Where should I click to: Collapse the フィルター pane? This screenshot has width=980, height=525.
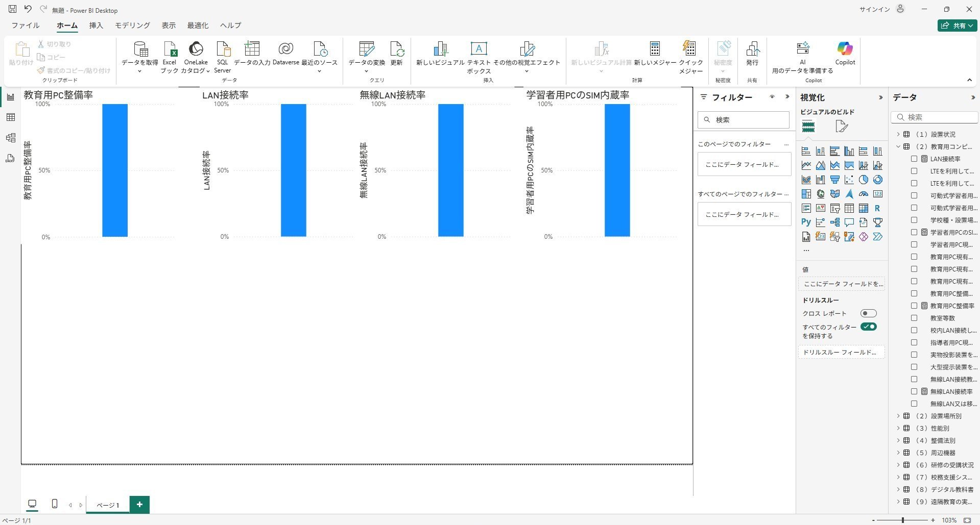787,97
